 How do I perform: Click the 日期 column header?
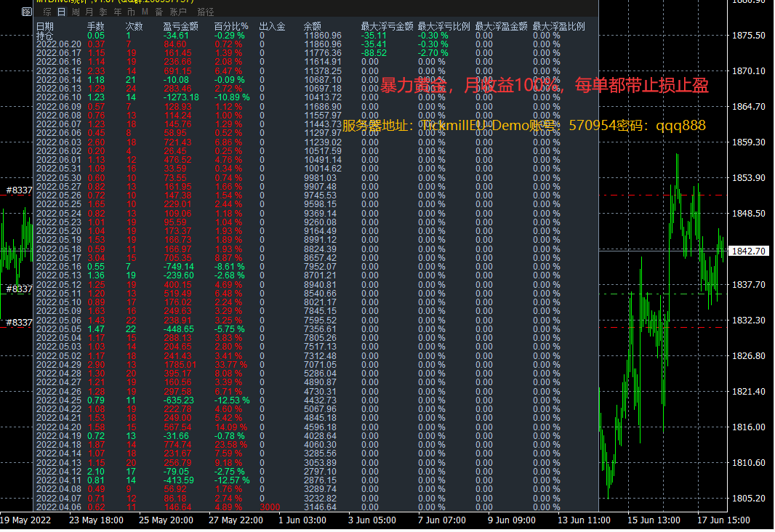point(45,26)
